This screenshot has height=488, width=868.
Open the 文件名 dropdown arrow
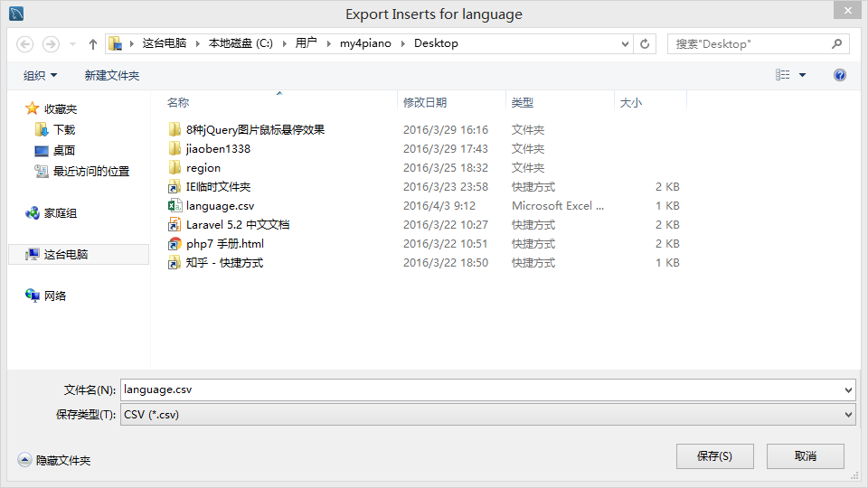(848, 390)
